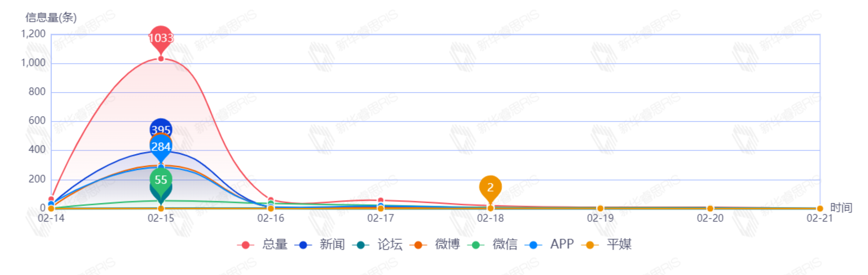
Task: Disable the 微博 series in the legend
Action: point(435,245)
